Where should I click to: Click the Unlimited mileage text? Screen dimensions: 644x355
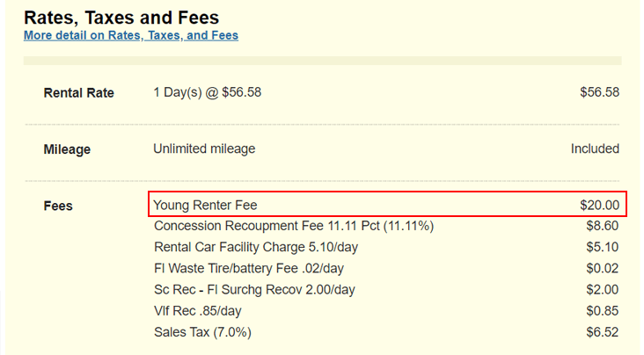[x=204, y=149]
